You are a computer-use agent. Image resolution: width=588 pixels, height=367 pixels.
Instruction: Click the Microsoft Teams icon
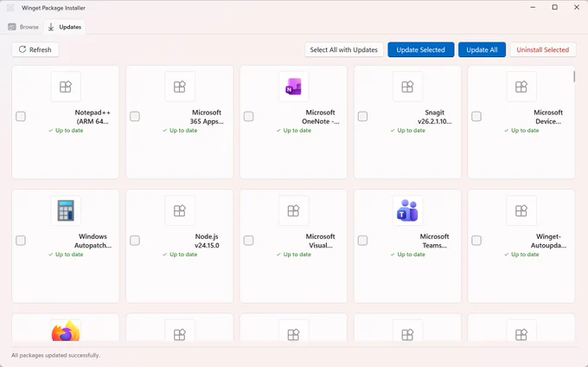pyautogui.click(x=407, y=210)
